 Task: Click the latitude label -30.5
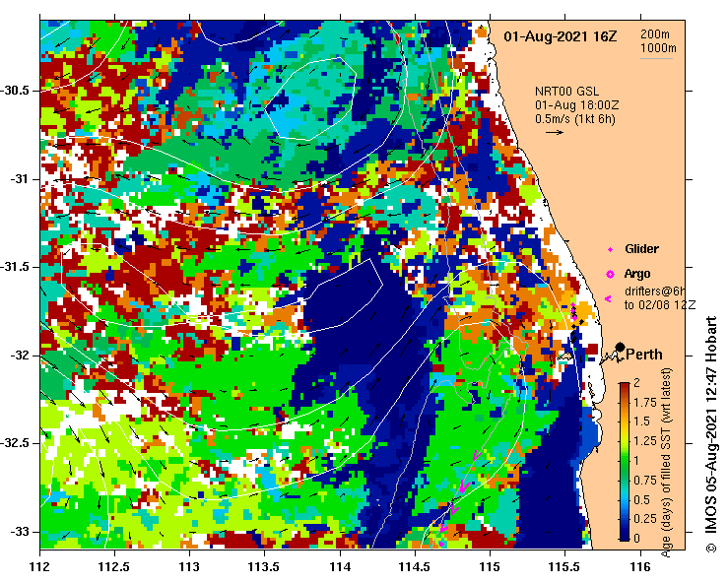pos(15,91)
